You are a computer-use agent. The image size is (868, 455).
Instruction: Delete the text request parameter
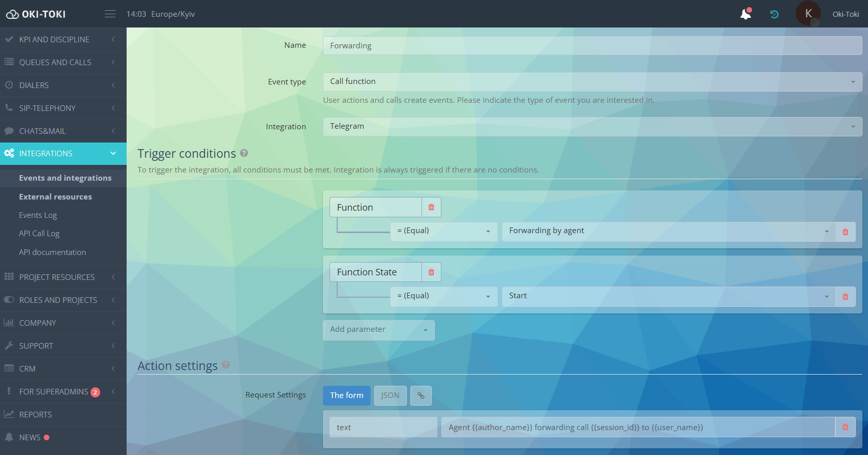pyautogui.click(x=845, y=427)
